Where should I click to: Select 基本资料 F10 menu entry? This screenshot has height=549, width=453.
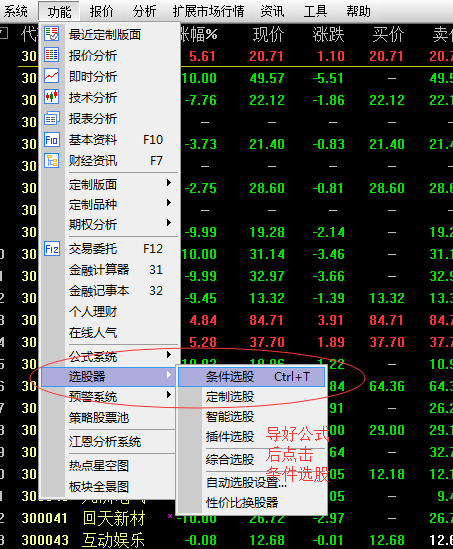pyautogui.click(x=110, y=140)
